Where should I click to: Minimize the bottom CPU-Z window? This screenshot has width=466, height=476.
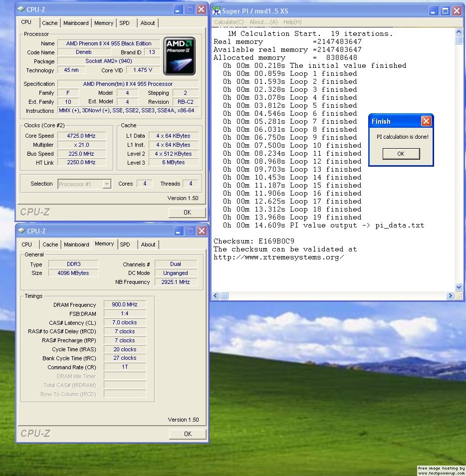pyautogui.click(x=179, y=231)
